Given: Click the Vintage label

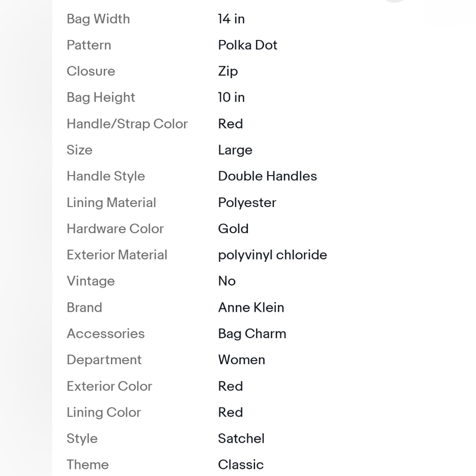Looking at the screenshot, I should pos(91,281).
